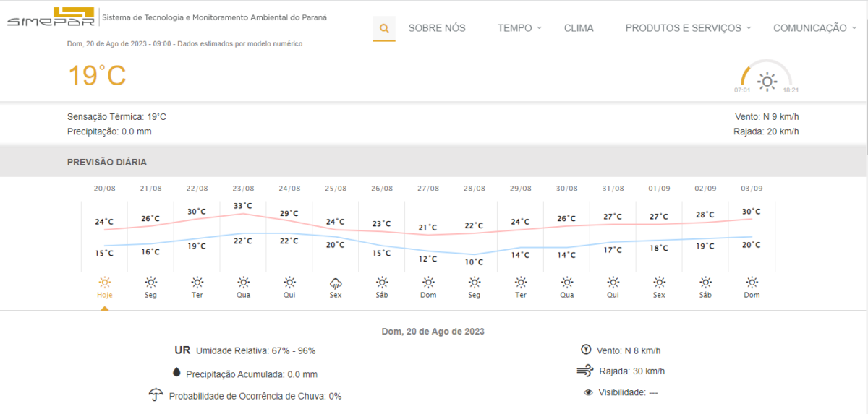Screen dimensions: 868x414
Task: Expand the PRODUTOS E SERVIÇOS dropdown
Action: pos(688,28)
